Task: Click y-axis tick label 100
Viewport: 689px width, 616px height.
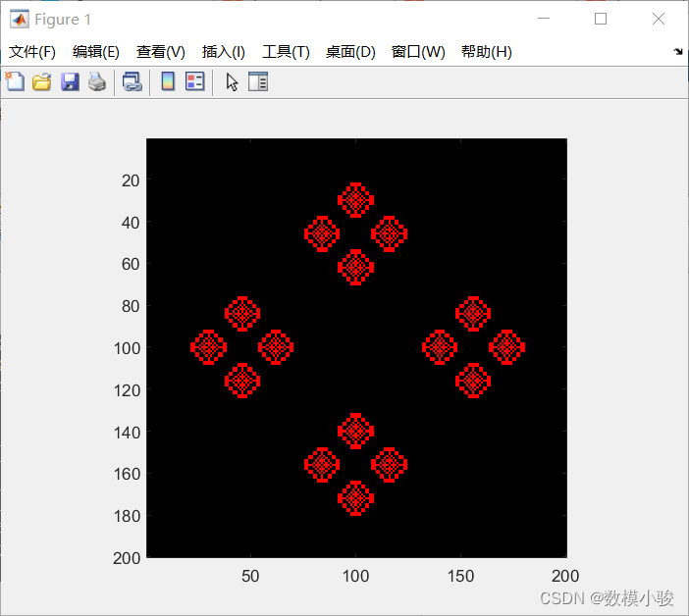Action: [x=127, y=348]
